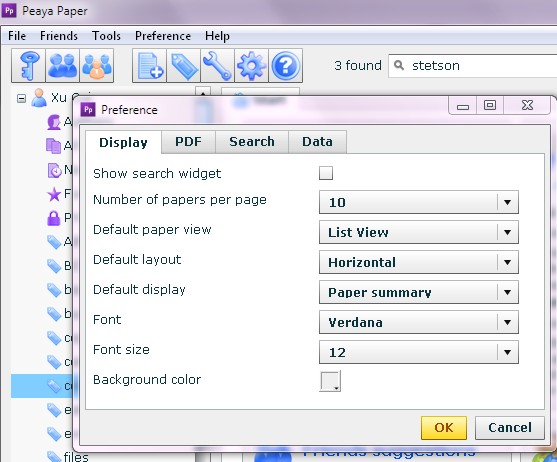Open Number of papers per page dropdown
Screen dimensions: 557x462
pos(418,202)
